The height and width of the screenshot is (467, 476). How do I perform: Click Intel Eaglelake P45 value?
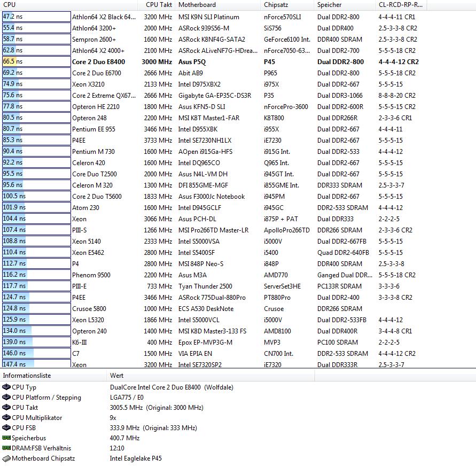coord(136,458)
